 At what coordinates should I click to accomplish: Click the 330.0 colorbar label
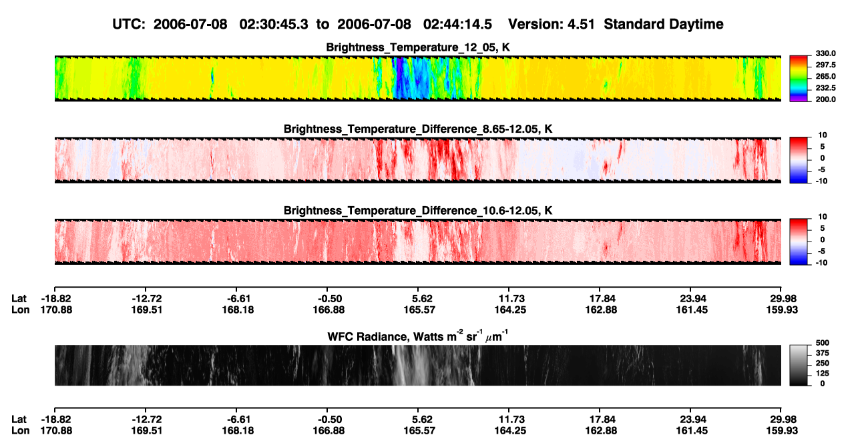(x=826, y=54)
